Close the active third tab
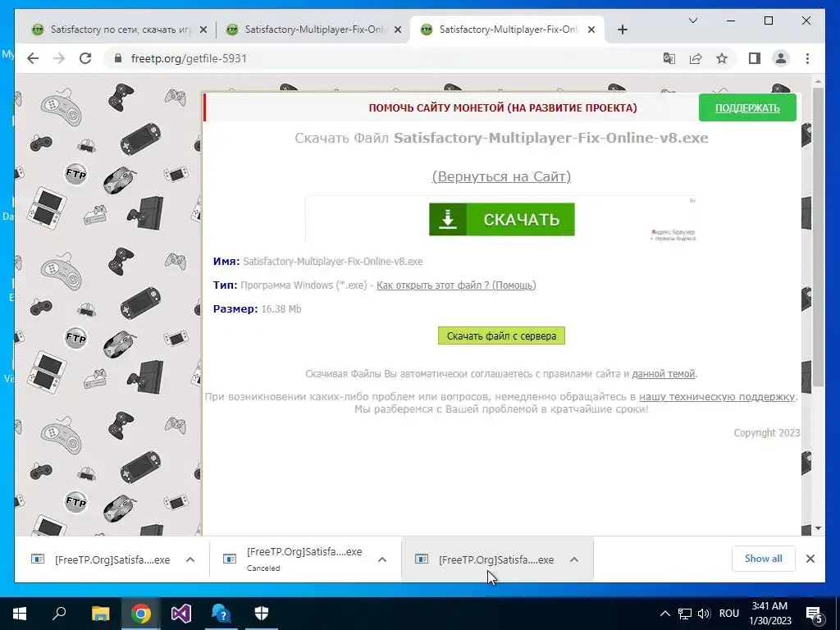Viewport: 840px width, 630px height. (x=591, y=30)
